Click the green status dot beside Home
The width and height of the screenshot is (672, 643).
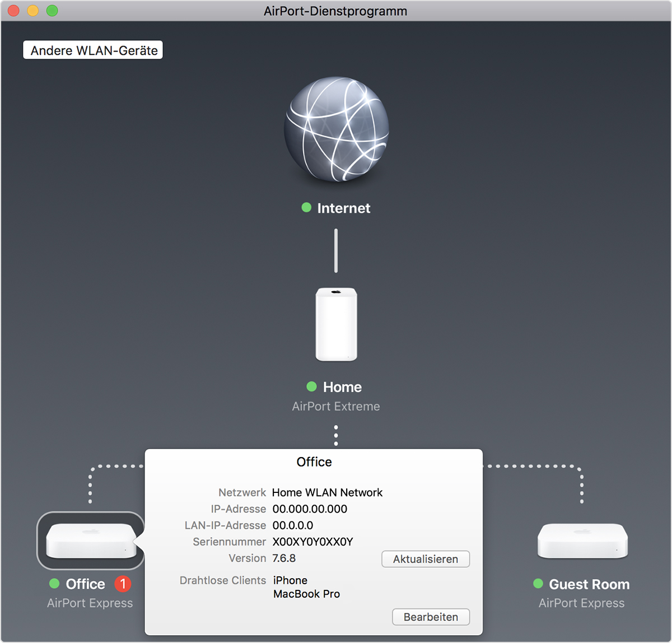pyautogui.click(x=312, y=386)
